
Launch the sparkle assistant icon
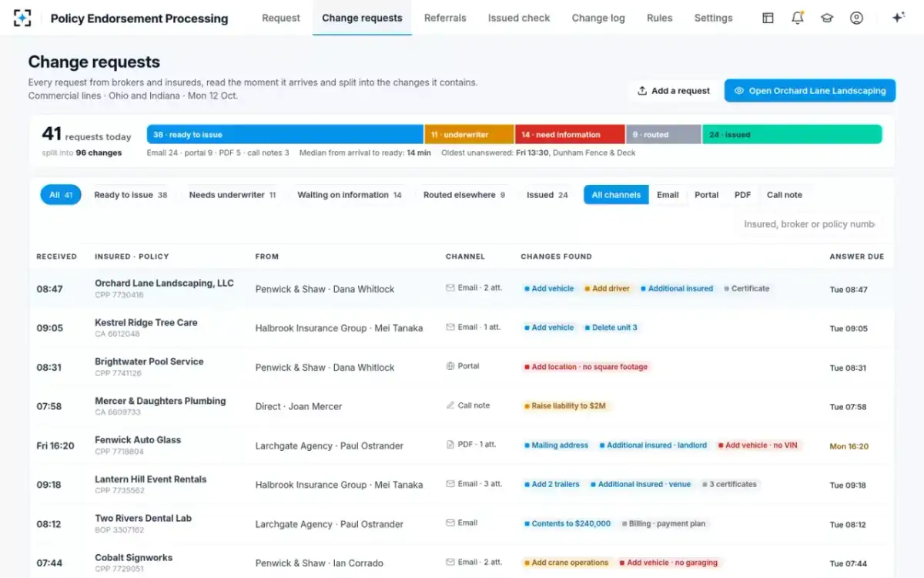898,18
